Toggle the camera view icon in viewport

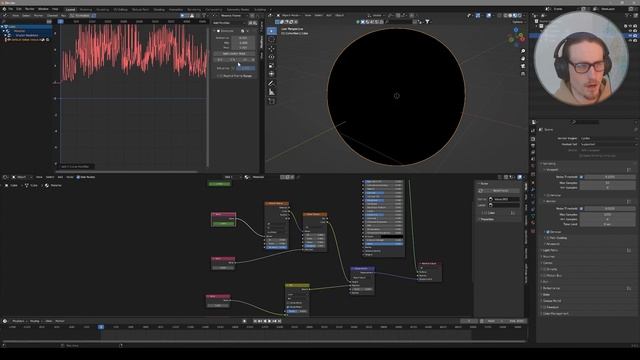coord(523,66)
